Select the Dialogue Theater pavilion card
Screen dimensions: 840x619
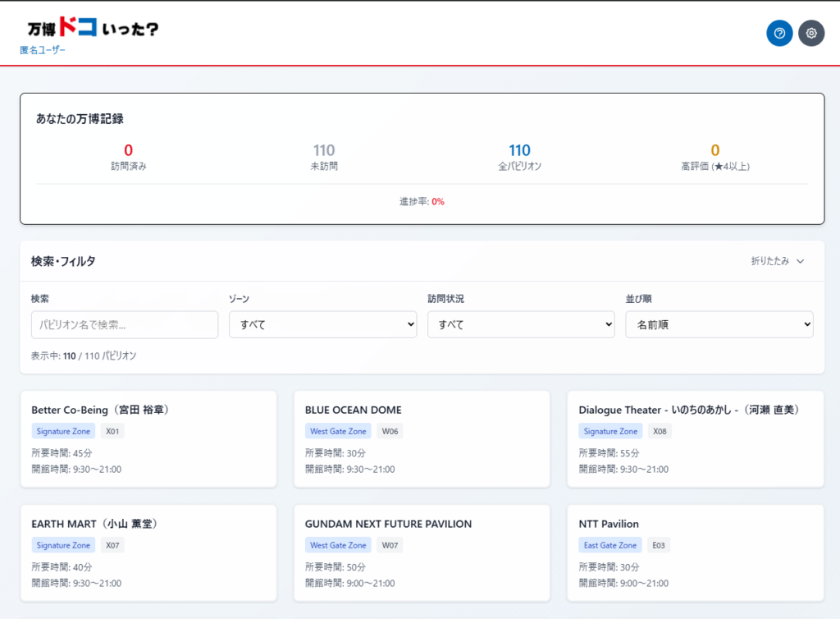click(x=695, y=439)
